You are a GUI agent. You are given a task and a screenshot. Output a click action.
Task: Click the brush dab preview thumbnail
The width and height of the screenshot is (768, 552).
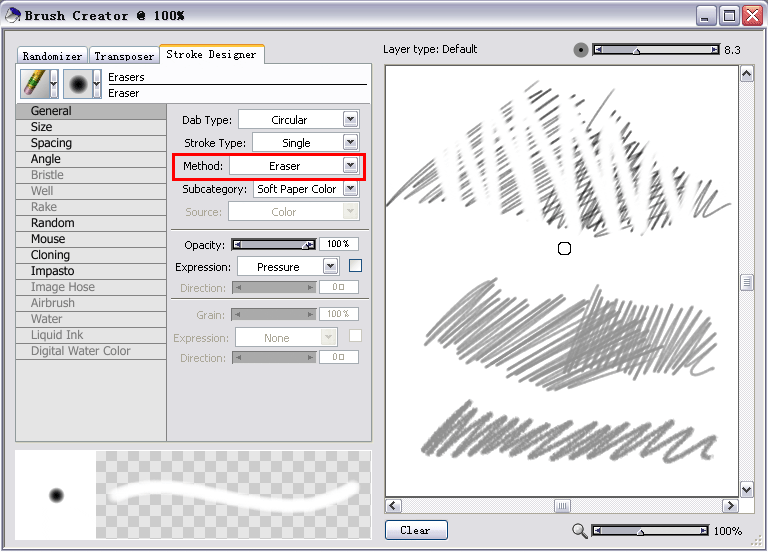(56, 495)
